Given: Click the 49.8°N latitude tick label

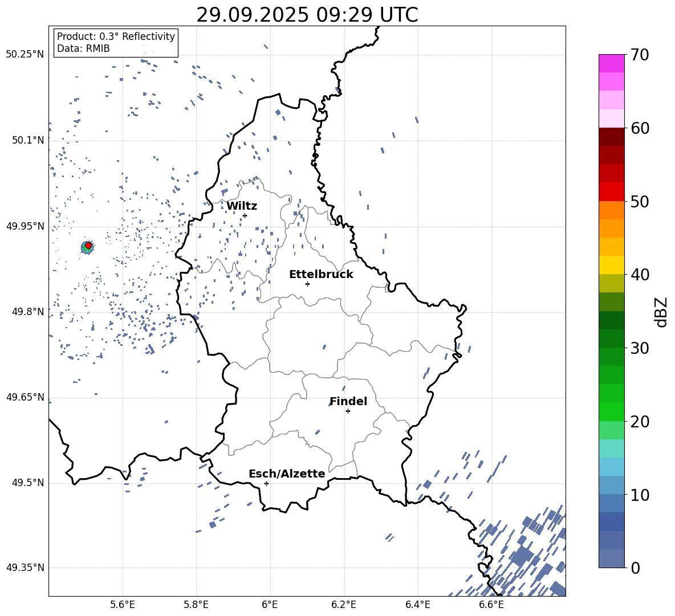Looking at the screenshot, I should 28,312.
